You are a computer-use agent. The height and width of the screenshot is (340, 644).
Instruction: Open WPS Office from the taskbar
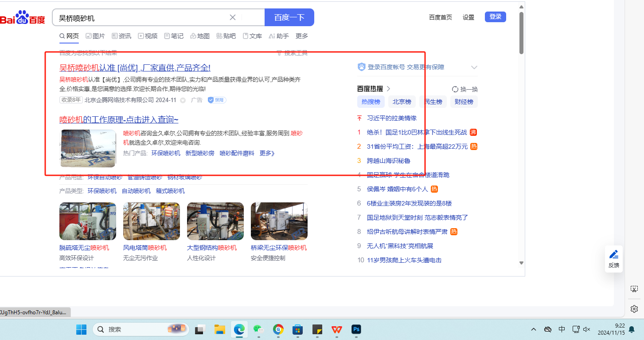337,329
